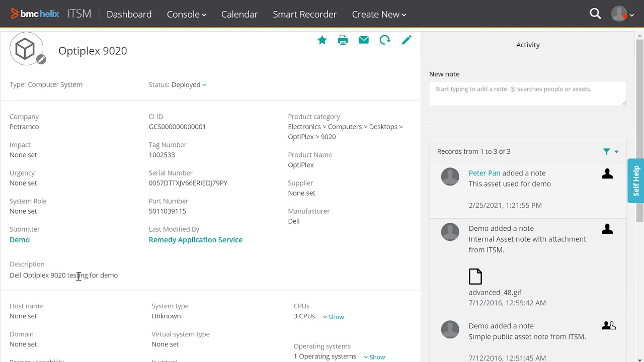The width and height of the screenshot is (644, 362).
Task: Open the Console dropdown menu
Action: [187, 15]
